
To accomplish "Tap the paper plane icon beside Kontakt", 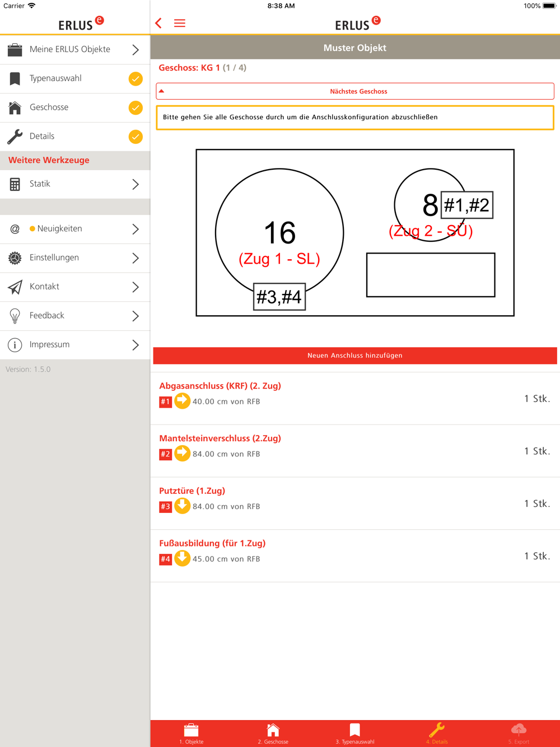I will [x=15, y=287].
